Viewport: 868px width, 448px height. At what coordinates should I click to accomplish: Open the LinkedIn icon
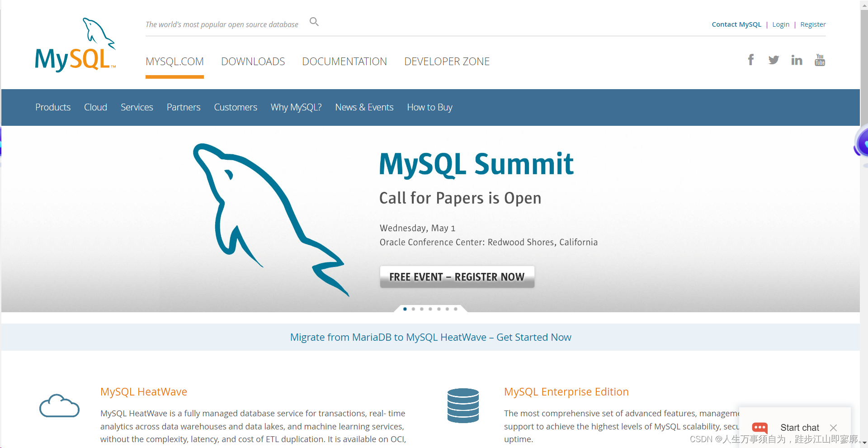(797, 60)
